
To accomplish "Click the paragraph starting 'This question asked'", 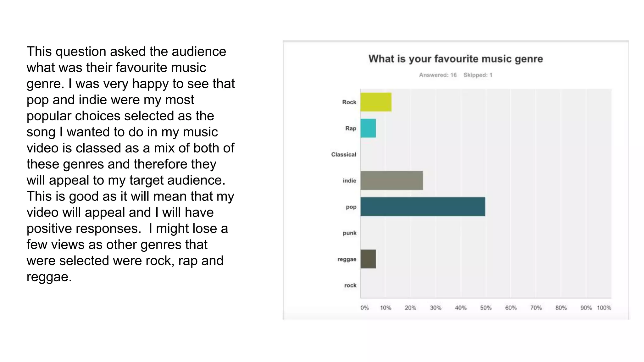I will [130, 164].
